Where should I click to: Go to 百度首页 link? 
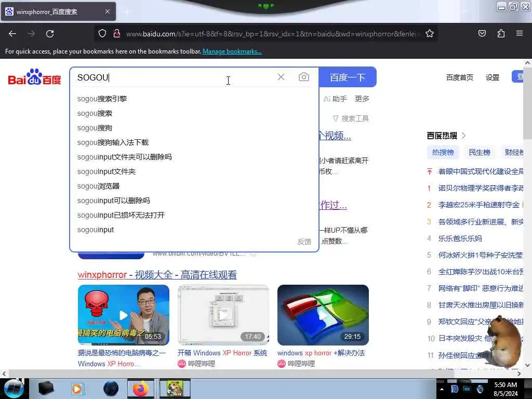[459, 77]
